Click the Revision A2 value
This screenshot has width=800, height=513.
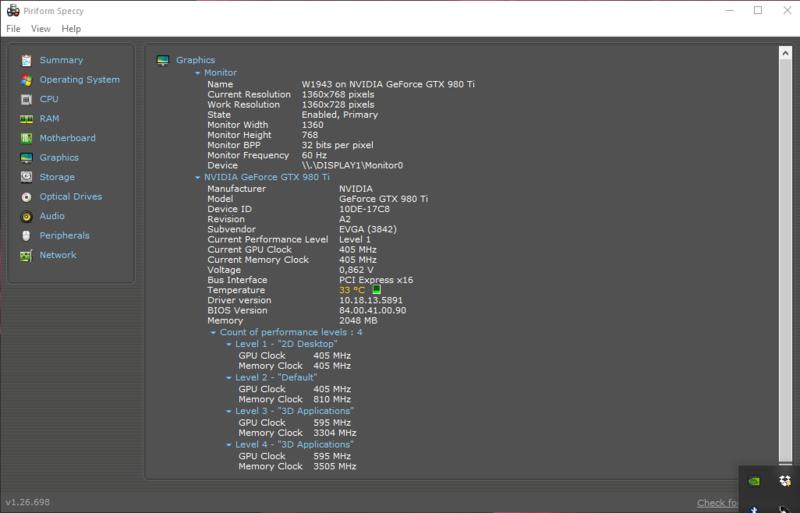click(345, 219)
